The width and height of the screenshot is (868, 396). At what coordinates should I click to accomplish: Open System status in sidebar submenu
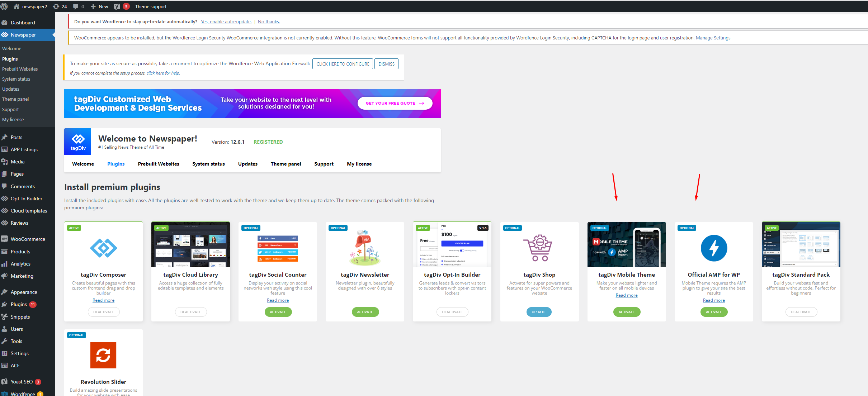pos(16,79)
